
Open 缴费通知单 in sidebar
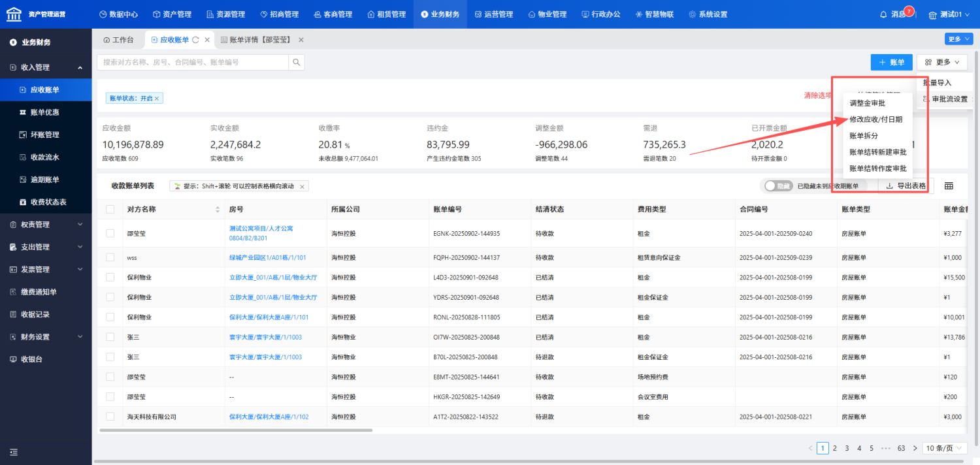tap(39, 292)
